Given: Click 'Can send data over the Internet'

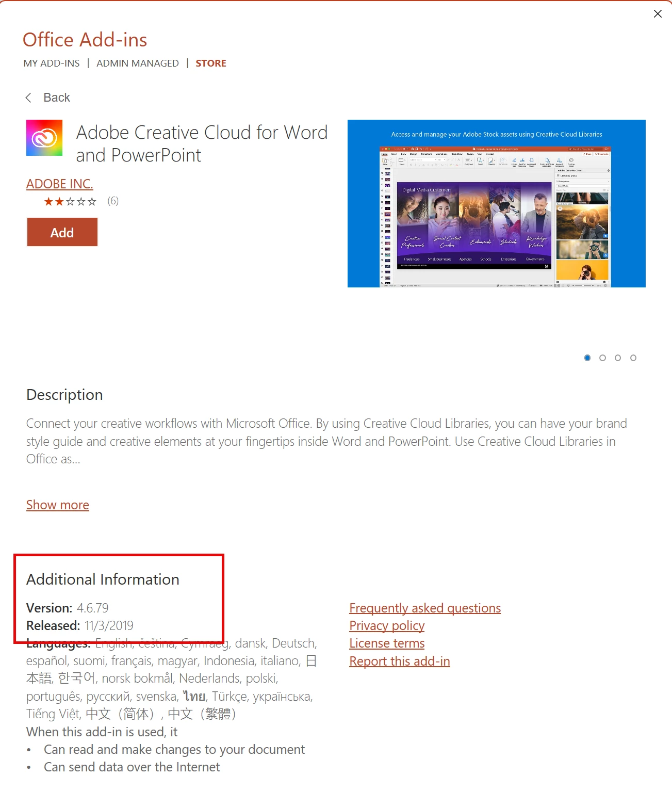Looking at the screenshot, I should click(132, 767).
